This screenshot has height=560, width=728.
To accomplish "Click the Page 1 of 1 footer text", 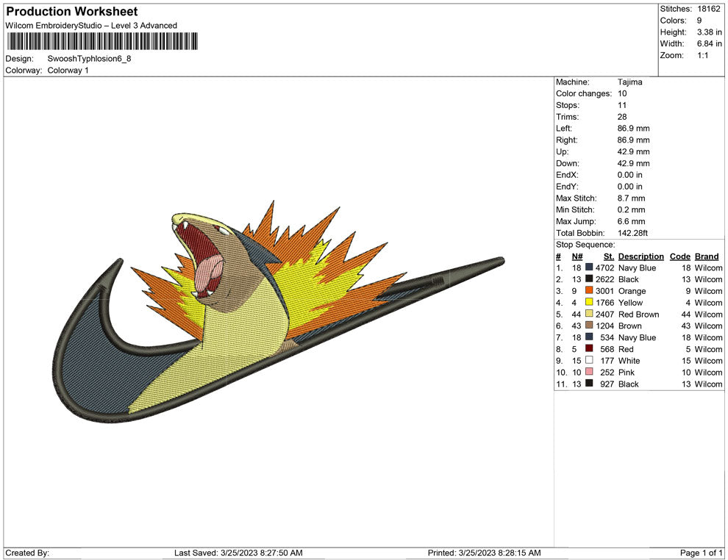I will click(702, 553).
